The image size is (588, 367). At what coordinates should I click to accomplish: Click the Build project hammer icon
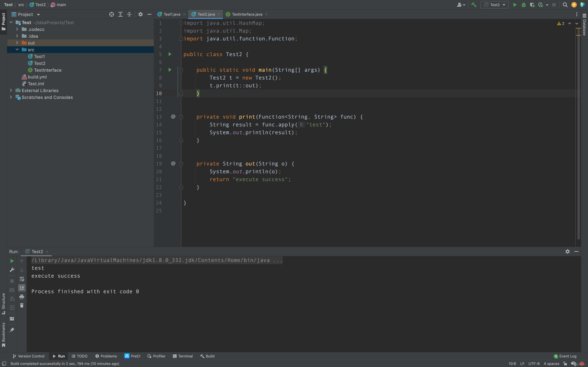tap(474, 5)
